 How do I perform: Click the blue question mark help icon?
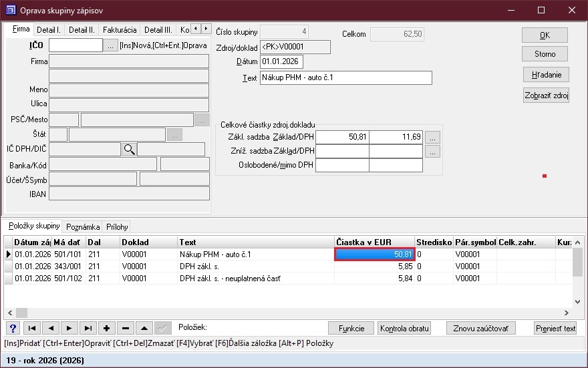(13, 328)
